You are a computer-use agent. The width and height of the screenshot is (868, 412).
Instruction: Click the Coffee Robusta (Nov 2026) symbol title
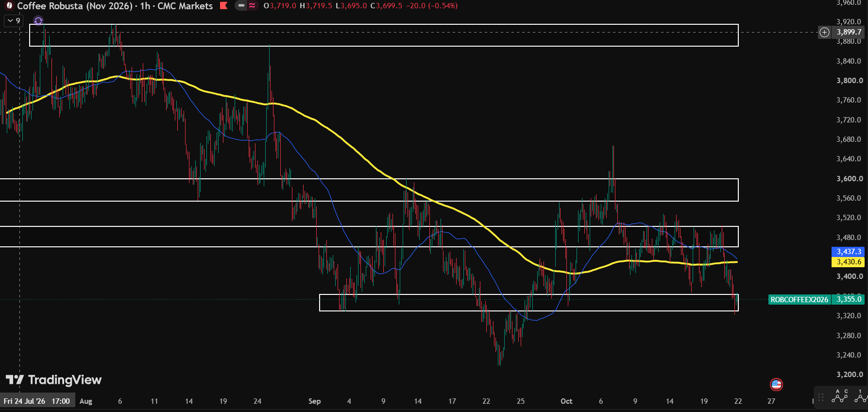click(x=75, y=6)
